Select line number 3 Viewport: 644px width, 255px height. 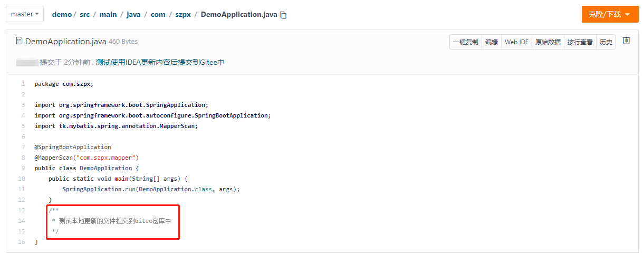coord(23,105)
